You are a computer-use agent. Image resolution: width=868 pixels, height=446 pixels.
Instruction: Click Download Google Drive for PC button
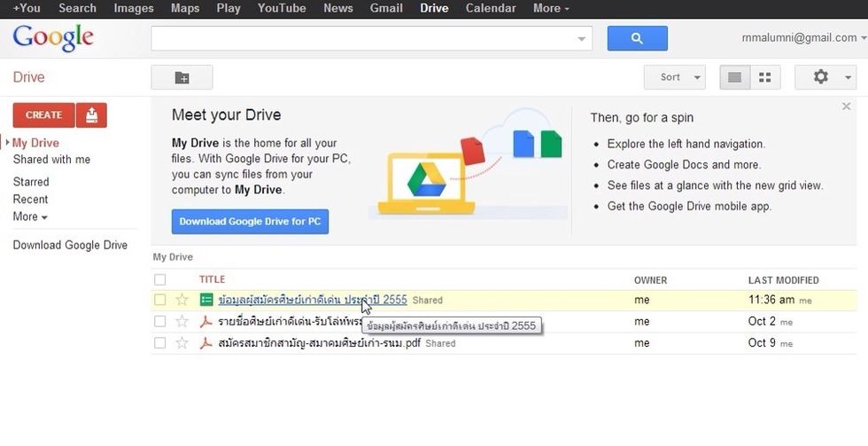click(250, 222)
